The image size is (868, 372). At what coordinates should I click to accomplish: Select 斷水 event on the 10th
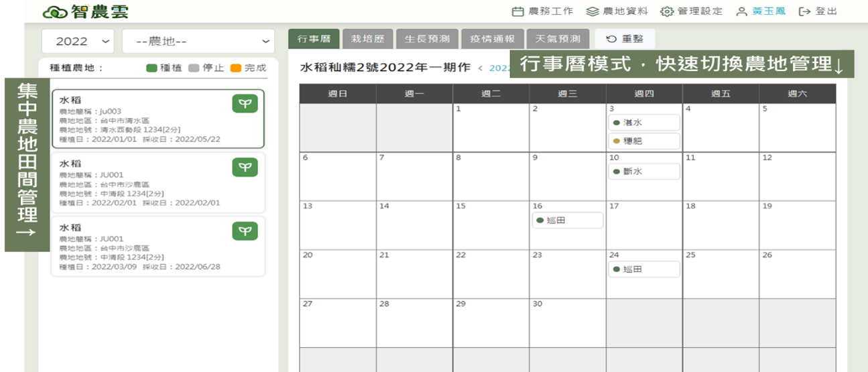(644, 172)
